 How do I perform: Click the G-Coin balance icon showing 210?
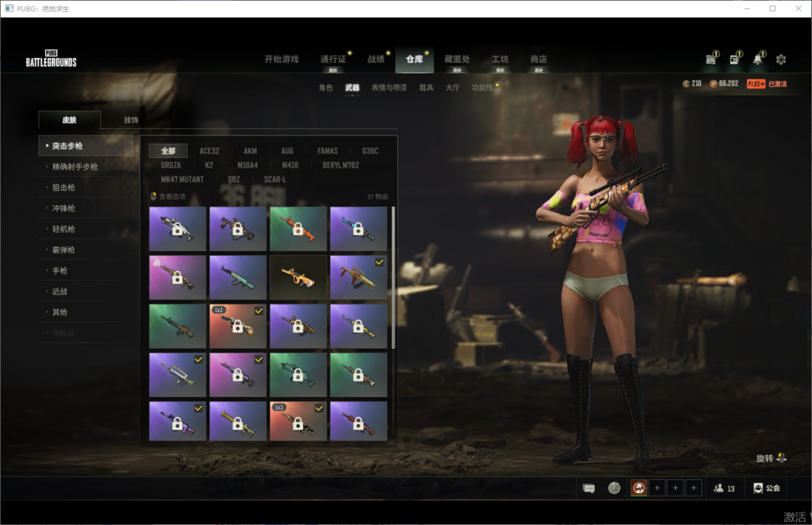(686, 84)
